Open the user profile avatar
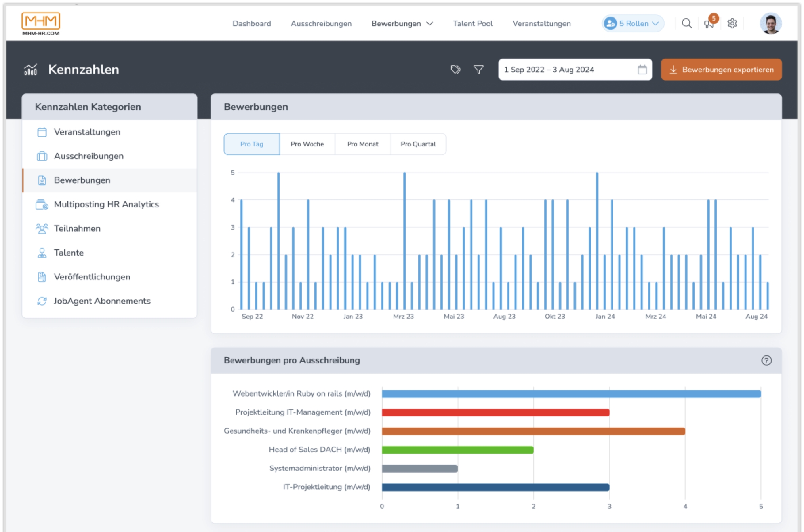Viewport: 804px width, 532px height. click(x=770, y=24)
